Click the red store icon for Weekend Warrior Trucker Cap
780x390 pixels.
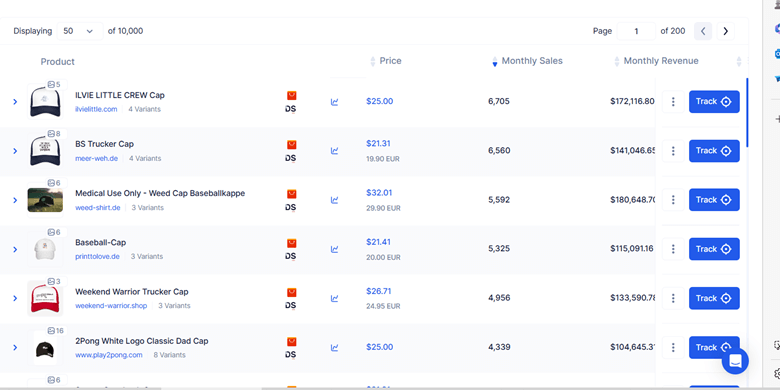(292, 292)
